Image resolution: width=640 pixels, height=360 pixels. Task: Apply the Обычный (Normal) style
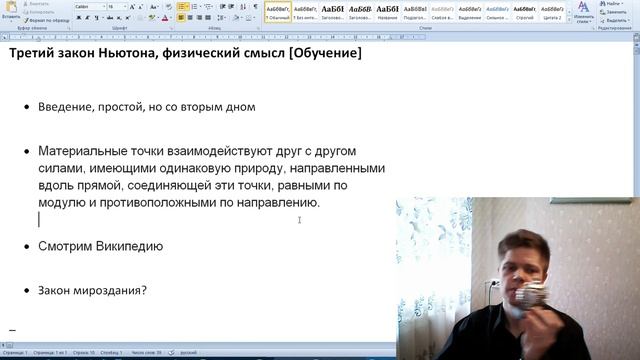coord(278,12)
